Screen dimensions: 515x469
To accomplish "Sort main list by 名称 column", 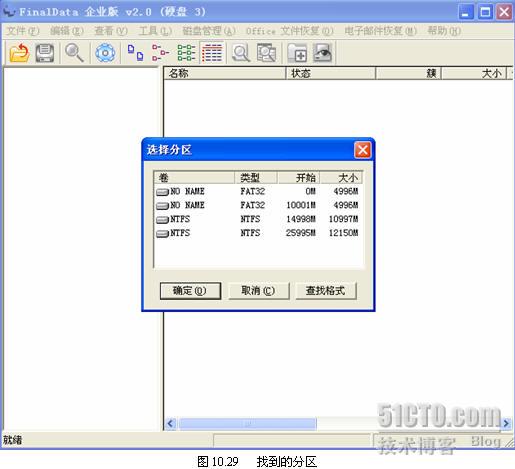I will (x=225, y=73).
